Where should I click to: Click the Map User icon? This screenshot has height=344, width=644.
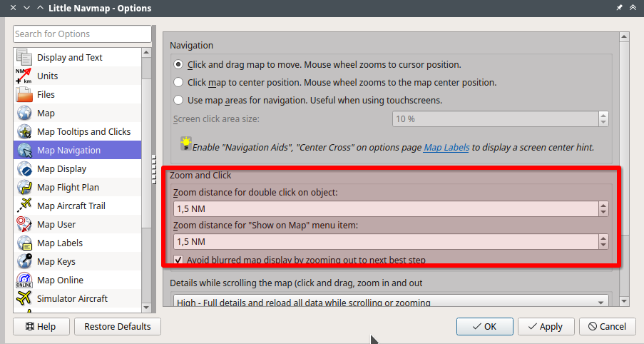pyautogui.click(x=24, y=224)
